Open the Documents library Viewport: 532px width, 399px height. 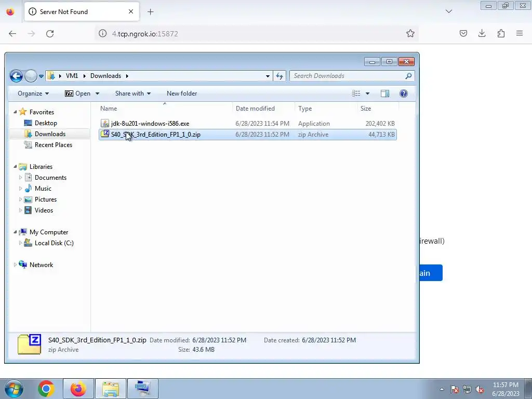click(50, 178)
